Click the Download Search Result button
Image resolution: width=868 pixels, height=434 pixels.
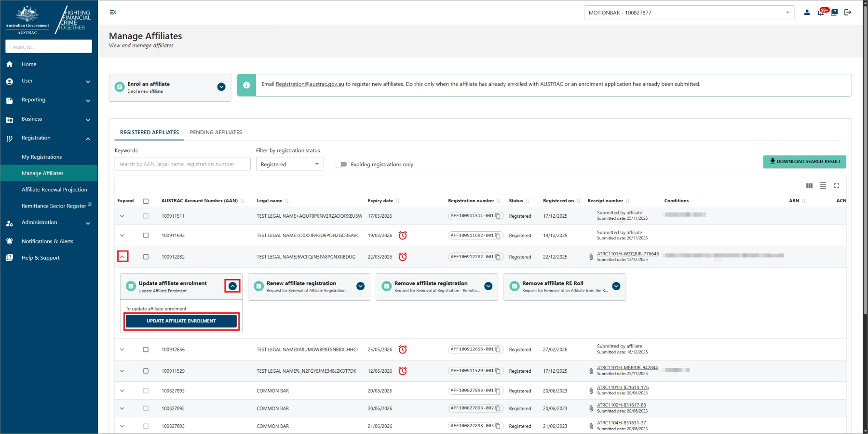coord(804,162)
